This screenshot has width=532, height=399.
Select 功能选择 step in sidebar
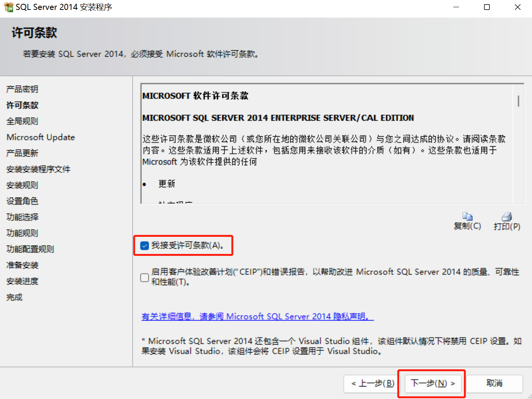(x=22, y=217)
